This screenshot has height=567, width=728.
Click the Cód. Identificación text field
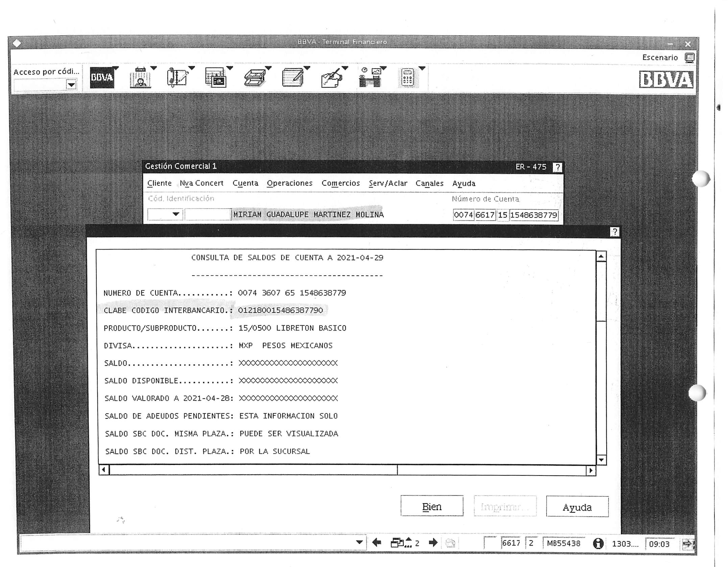208,214
